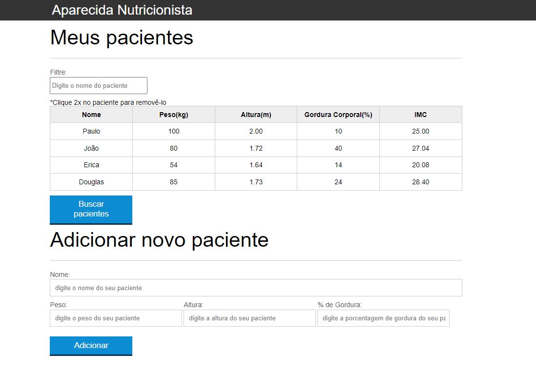Click the Altura input field

(249, 318)
